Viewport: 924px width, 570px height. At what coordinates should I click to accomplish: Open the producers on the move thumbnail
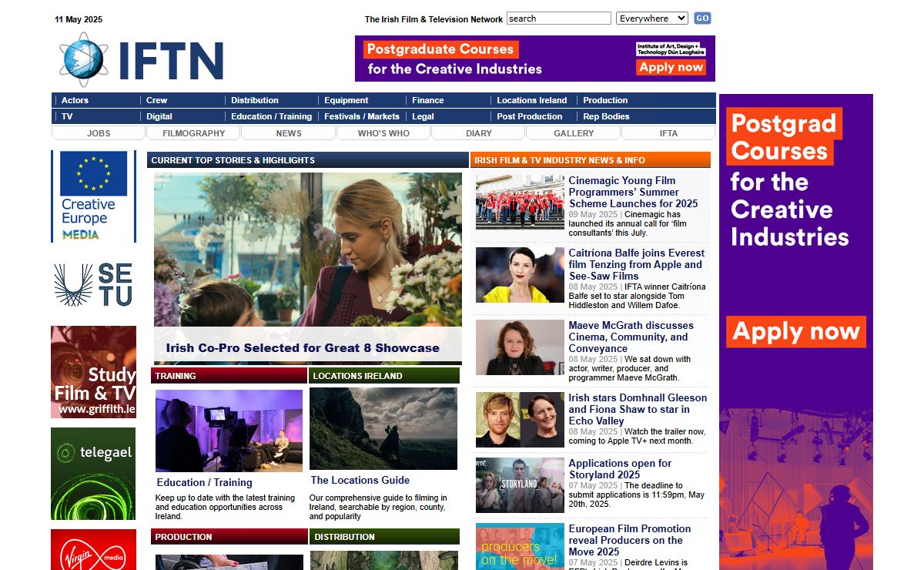click(520, 547)
